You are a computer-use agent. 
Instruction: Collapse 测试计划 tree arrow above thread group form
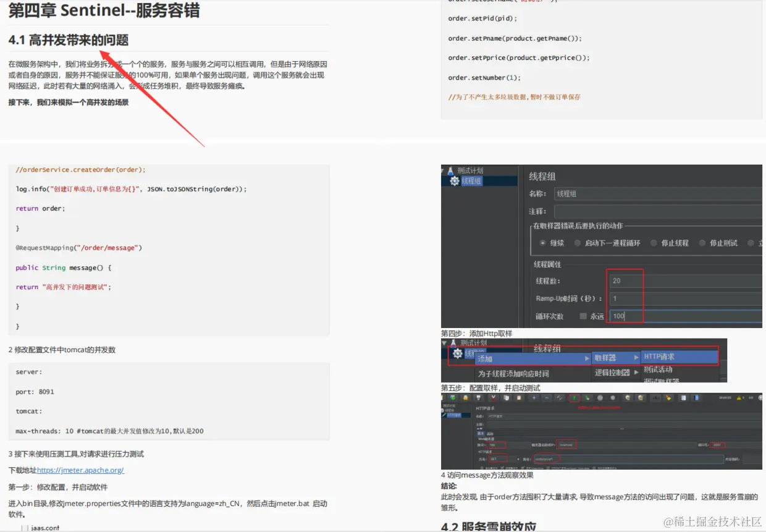tap(444, 170)
